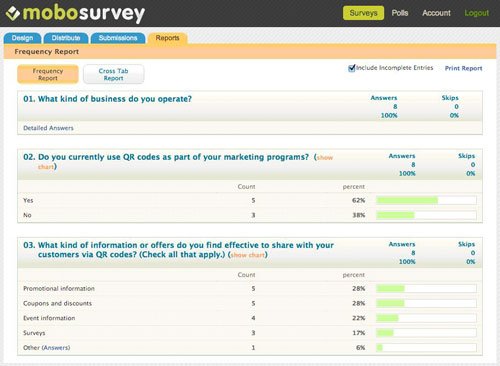Click 'Coupons and discounts' row label
Screen dimensions: 500x366
click(x=57, y=303)
